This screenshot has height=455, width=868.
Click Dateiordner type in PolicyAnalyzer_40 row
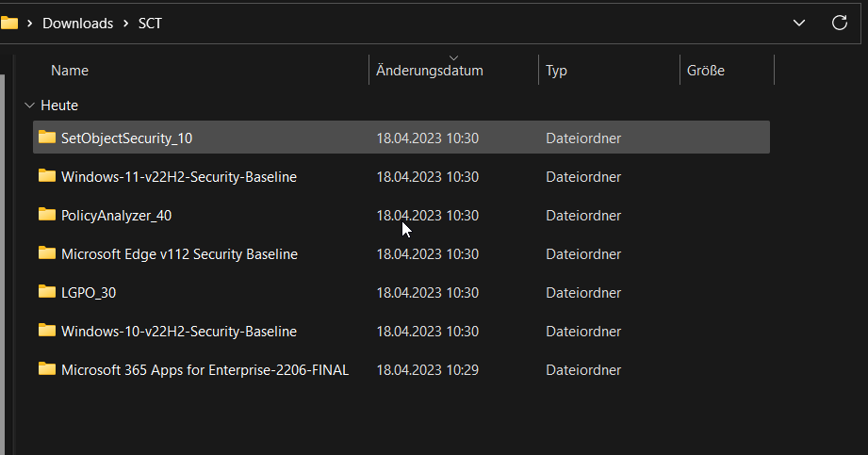[x=583, y=216]
